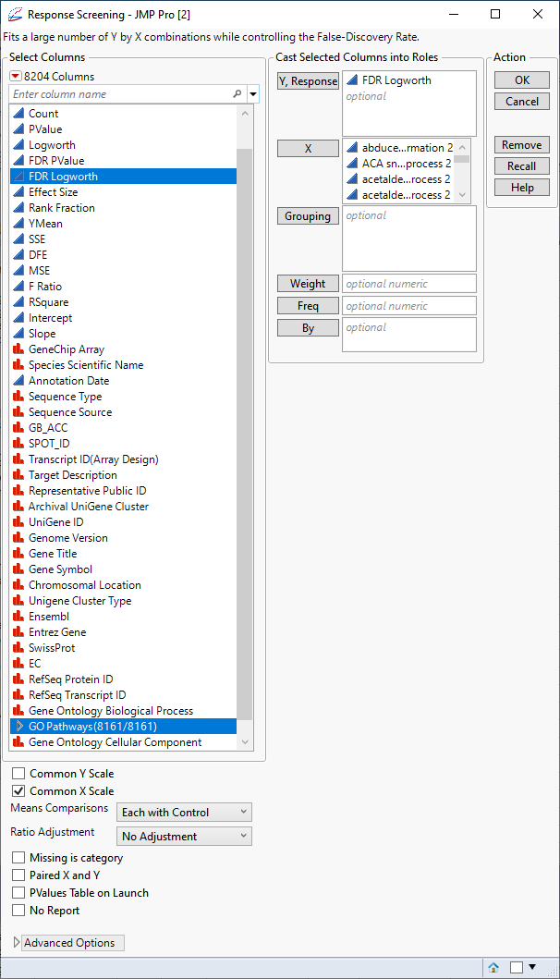Enable the Common Y Scale checkbox
Viewport: 560px width, 979px height.
pos(18,774)
